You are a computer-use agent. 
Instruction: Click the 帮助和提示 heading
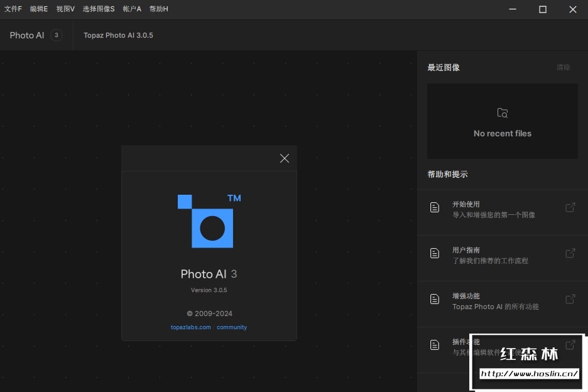448,175
